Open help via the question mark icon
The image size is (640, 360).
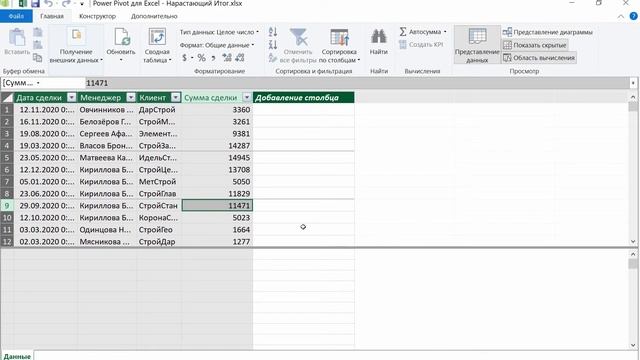633,16
